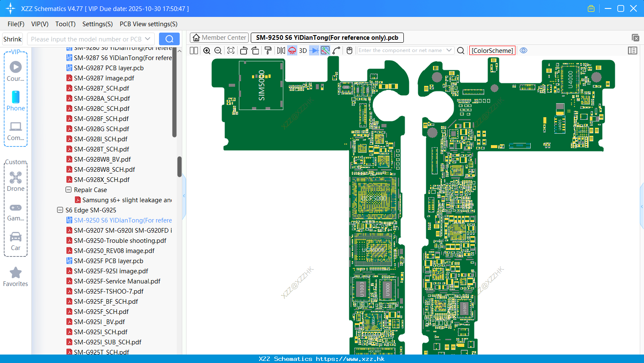Open SM-G9287 PCB layer.pcb
The image size is (644, 363).
point(109,68)
